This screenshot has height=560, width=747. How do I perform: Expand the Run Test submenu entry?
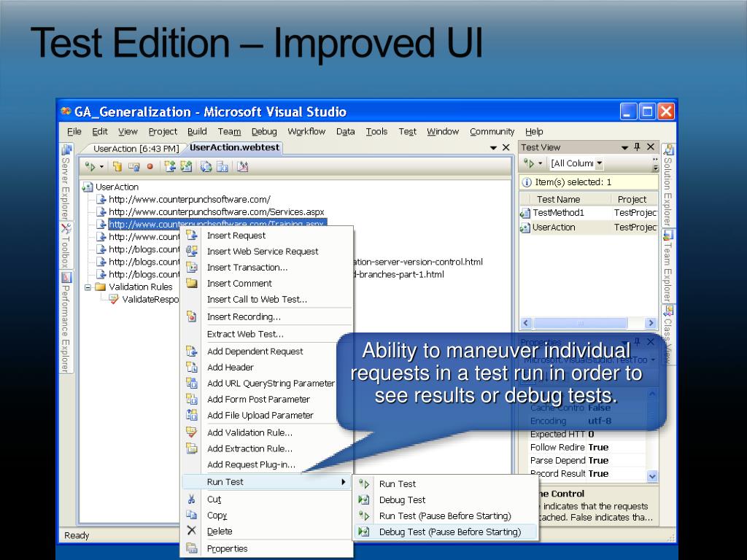tap(268, 482)
